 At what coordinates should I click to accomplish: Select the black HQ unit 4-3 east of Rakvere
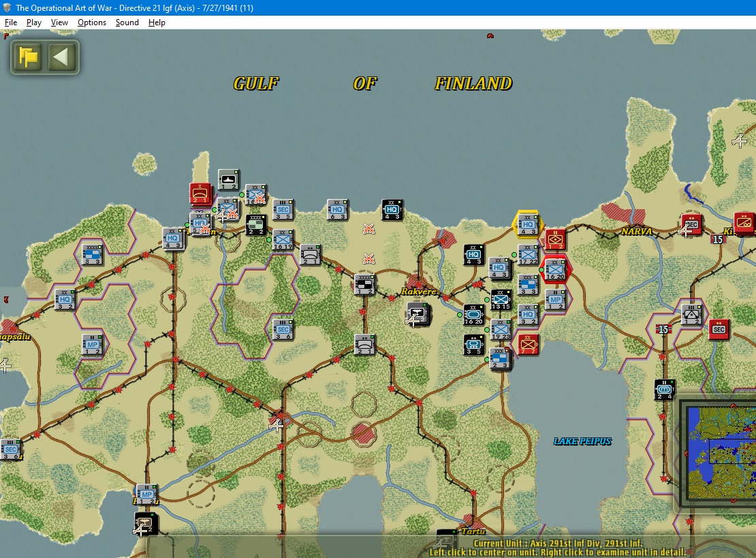pyautogui.click(x=474, y=254)
